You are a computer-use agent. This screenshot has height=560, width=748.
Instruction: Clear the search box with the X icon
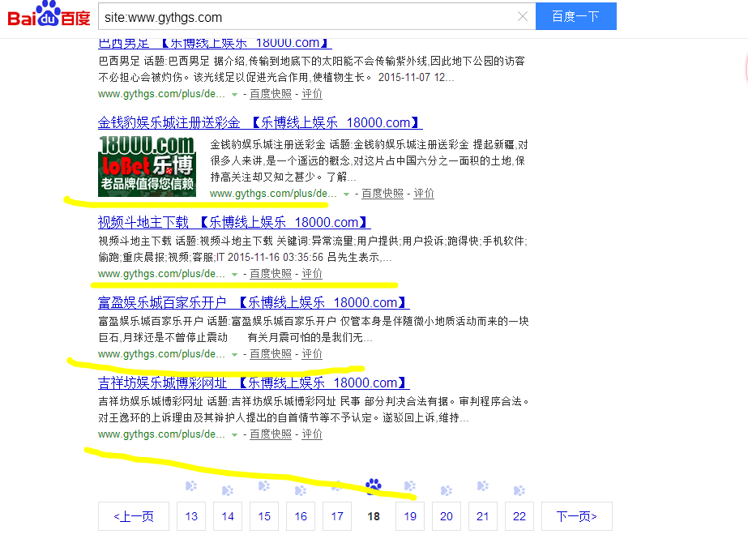(523, 17)
